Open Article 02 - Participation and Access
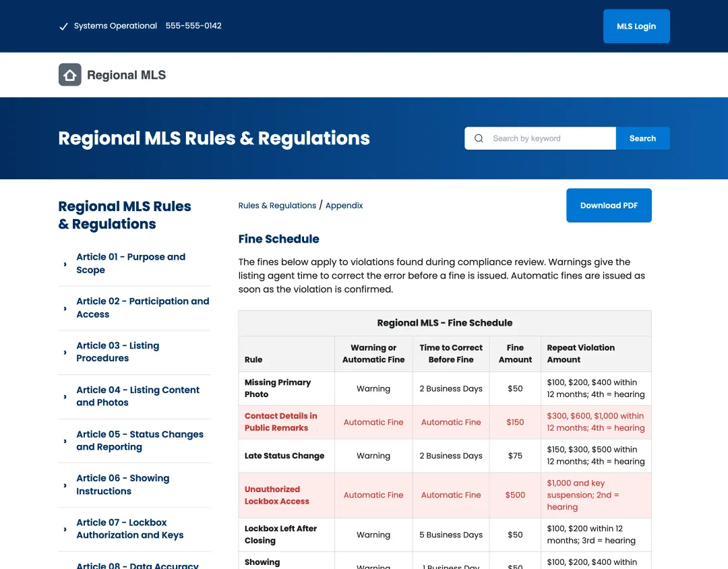This screenshot has height=569, width=728. point(142,307)
